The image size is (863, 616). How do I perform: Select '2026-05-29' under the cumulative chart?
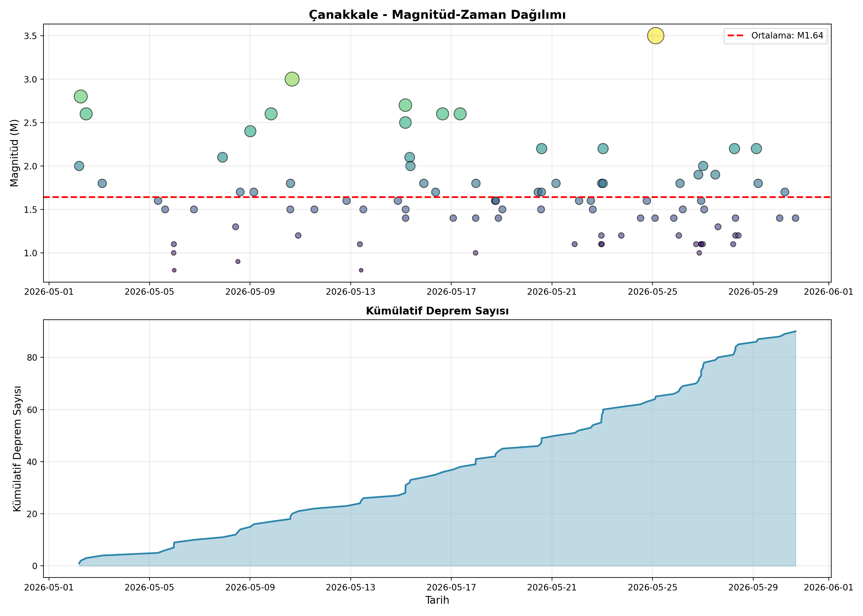click(753, 588)
